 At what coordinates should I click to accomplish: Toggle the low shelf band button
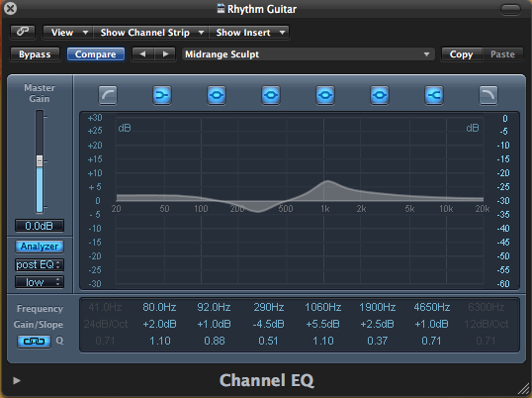pos(162,95)
